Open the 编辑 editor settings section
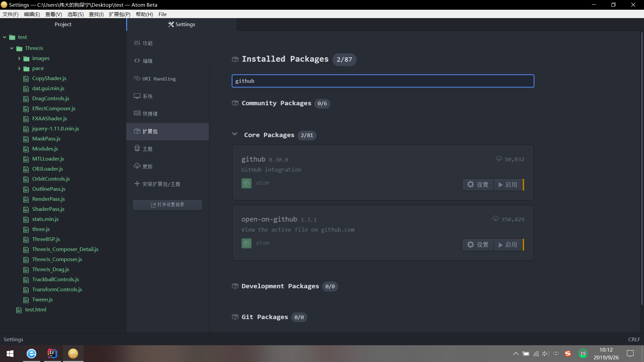644x362 pixels. point(147,61)
